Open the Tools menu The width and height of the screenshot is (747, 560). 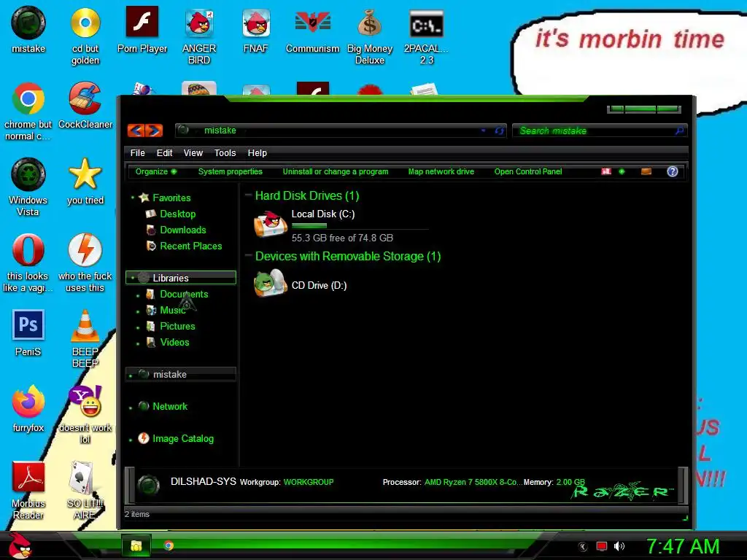[x=225, y=153]
